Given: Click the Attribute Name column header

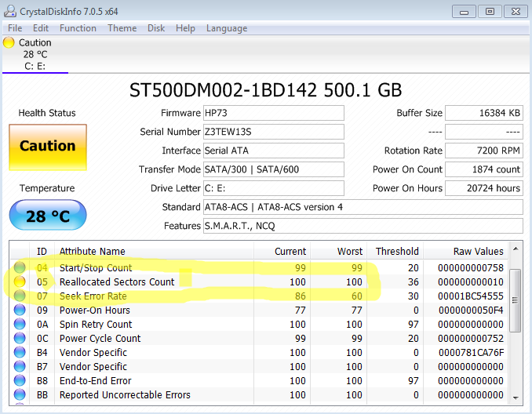Looking at the screenshot, I should tap(154, 251).
